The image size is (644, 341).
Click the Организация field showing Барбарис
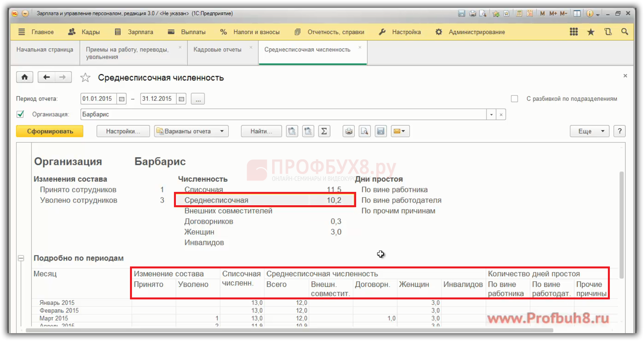point(284,115)
